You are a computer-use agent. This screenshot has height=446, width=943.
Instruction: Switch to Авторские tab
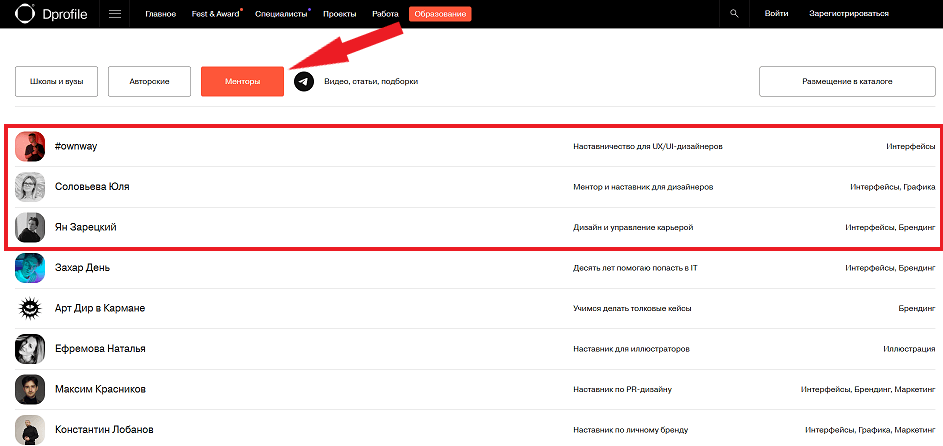click(149, 81)
